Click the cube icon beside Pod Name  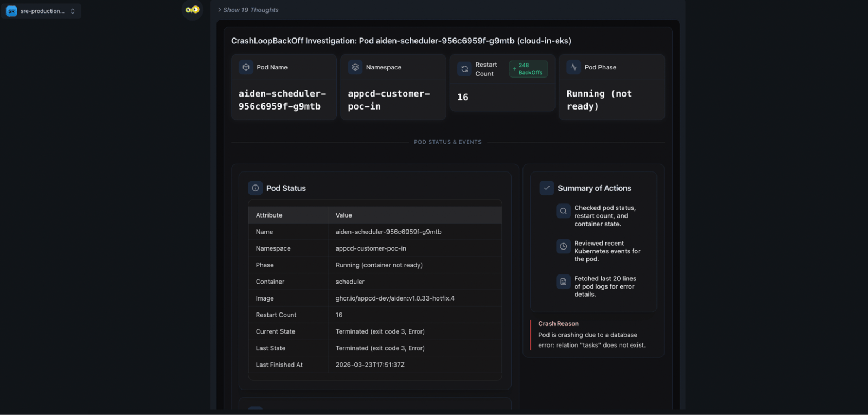[x=246, y=67]
